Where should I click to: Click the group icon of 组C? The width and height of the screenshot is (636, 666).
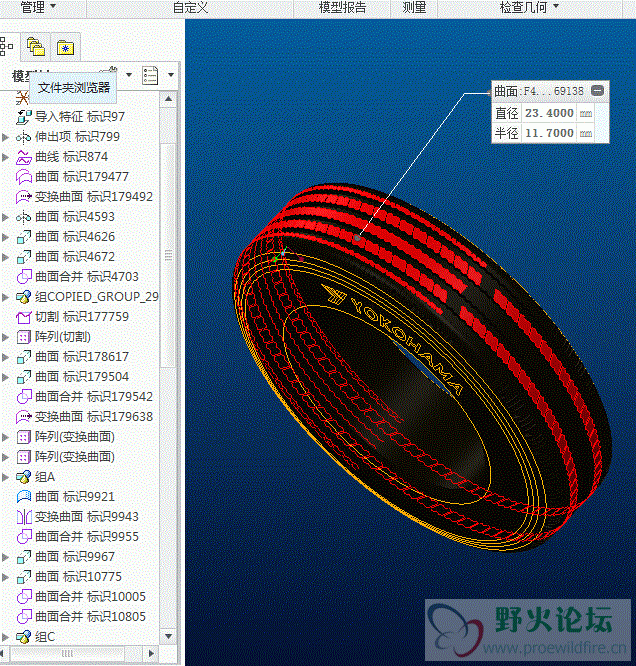tap(24, 637)
